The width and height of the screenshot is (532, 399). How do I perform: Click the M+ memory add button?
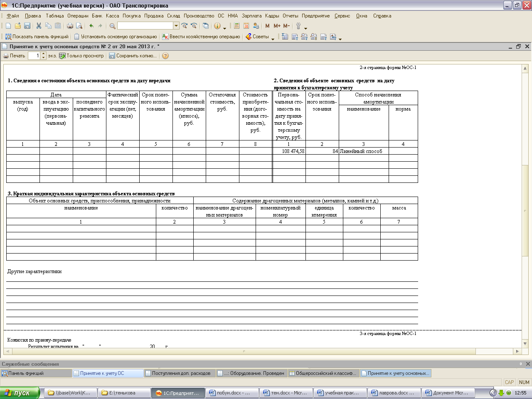(x=277, y=26)
